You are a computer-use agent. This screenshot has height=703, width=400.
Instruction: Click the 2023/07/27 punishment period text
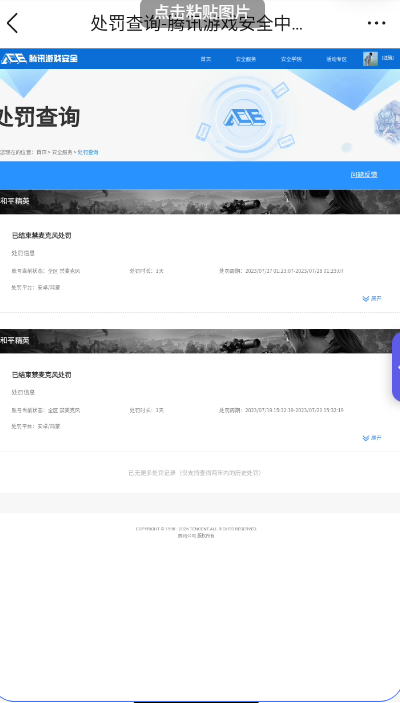coord(281,271)
